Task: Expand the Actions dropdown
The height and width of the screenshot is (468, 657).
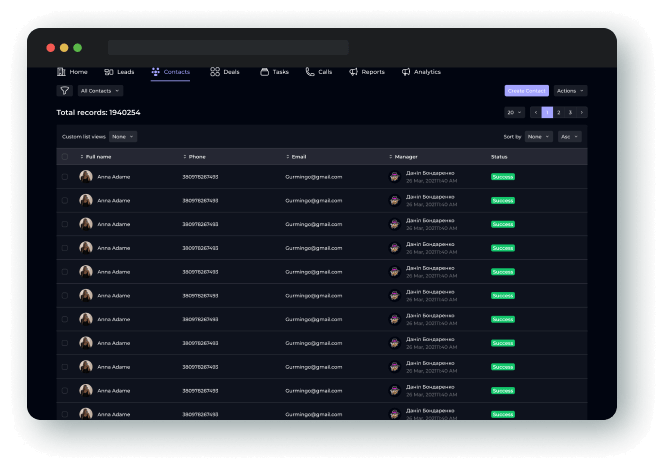Action: [x=570, y=91]
